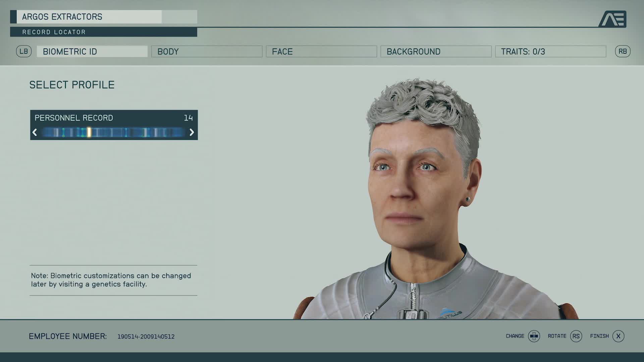Open the Traits: 0/3 tab
The height and width of the screenshot is (362, 644).
tap(550, 51)
